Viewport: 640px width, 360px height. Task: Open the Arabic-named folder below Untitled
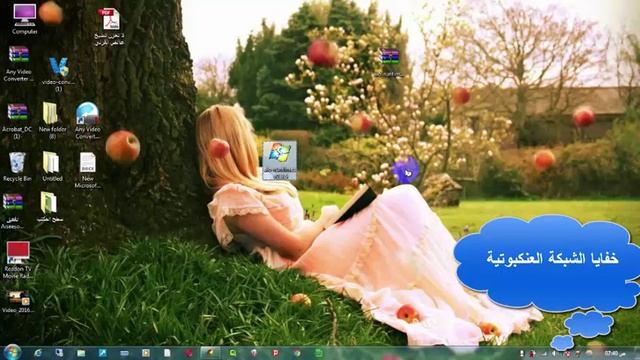click(x=49, y=207)
